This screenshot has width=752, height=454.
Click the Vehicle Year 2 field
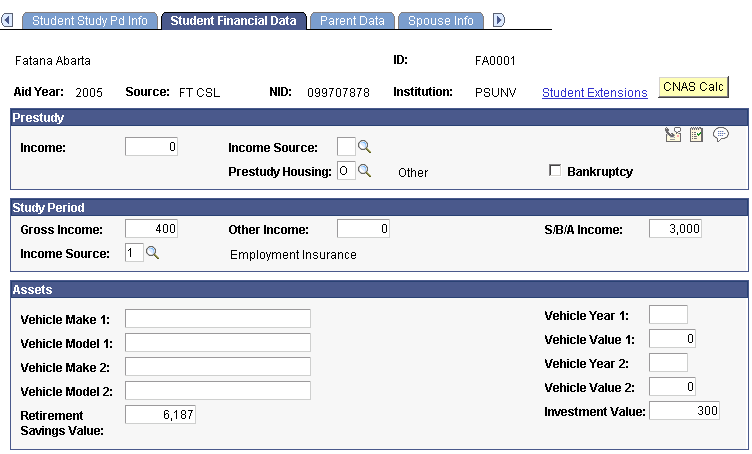pos(668,362)
